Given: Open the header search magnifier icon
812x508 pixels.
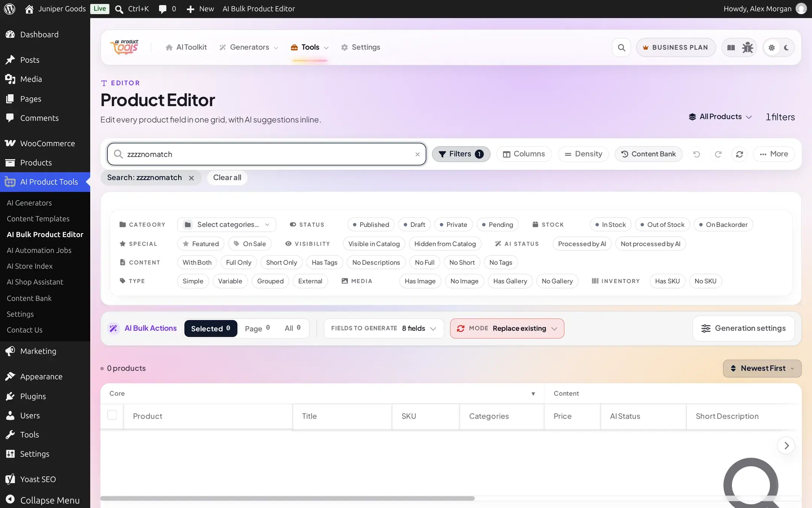Looking at the screenshot, I should pos(621,47).
